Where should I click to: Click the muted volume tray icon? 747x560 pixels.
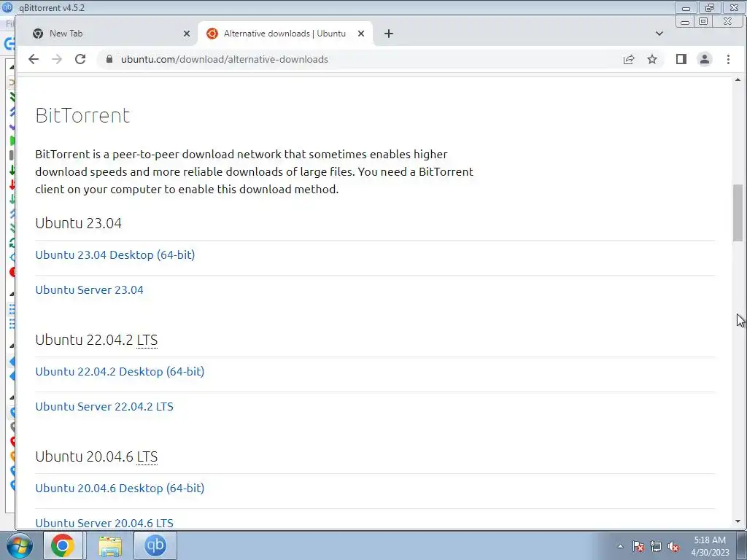pyautogui.click(x=673, y=546)
